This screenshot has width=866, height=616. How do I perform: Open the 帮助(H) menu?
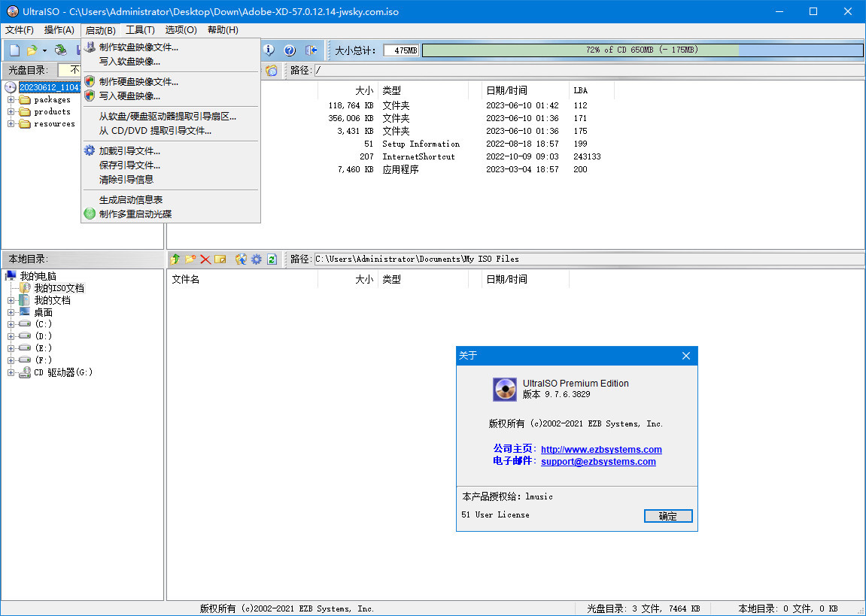click(223, 30)
